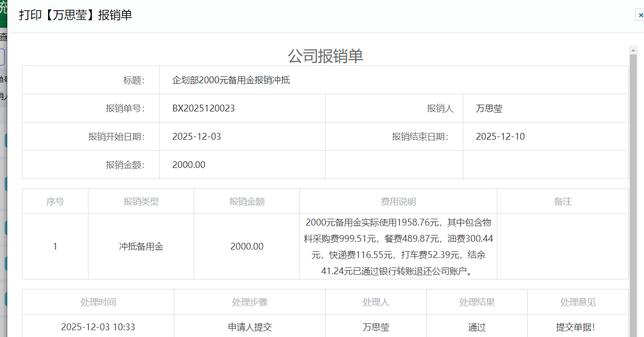Click the 报销金额 value 2000.00 in header
The width and height of the screenshot is (644, 337).
point(188,165)
